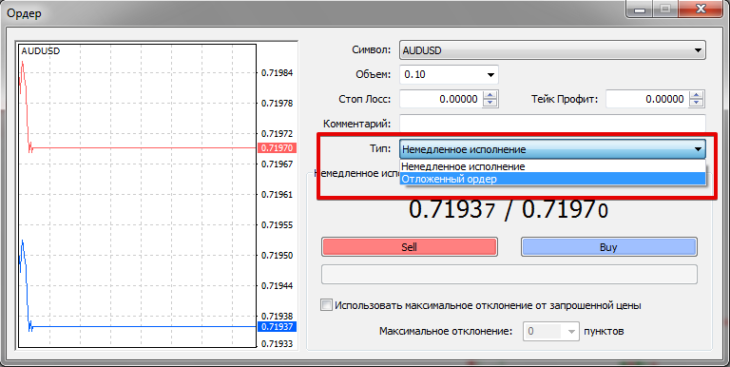Click the empty status bar below Sell
This screenshot has height=367, width=730.
(x=509, y=274)
